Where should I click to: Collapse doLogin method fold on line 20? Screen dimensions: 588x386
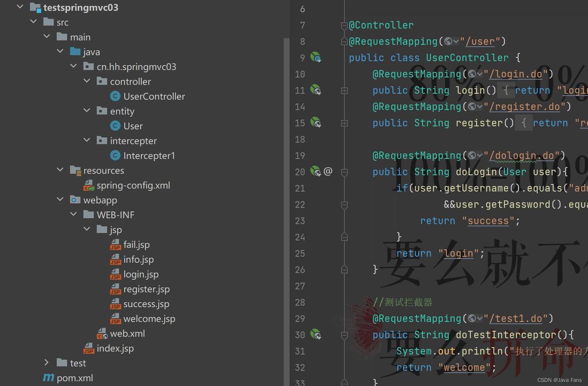point(344,172)
